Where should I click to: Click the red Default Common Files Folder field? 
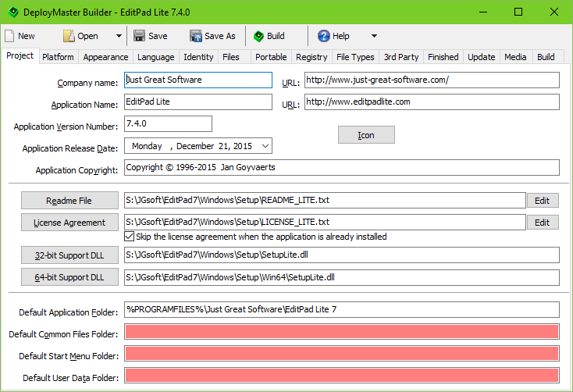(342, 332)
